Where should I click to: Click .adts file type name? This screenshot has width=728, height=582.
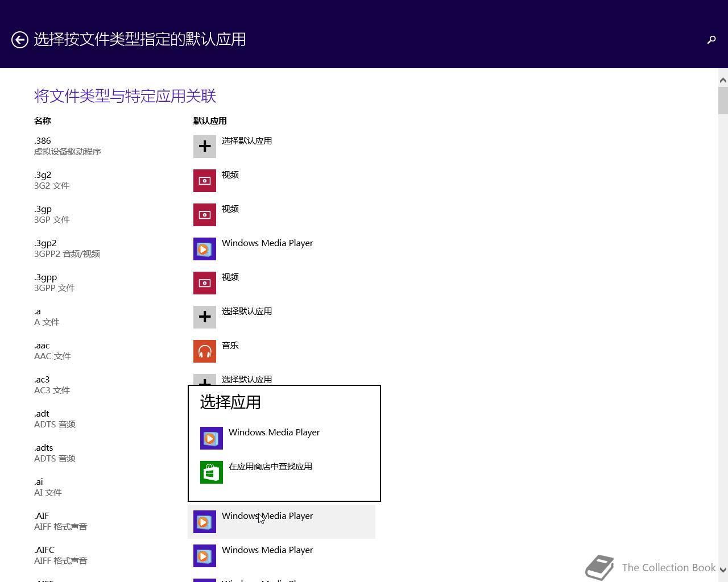pyautogui.click(x=44, y=448)
